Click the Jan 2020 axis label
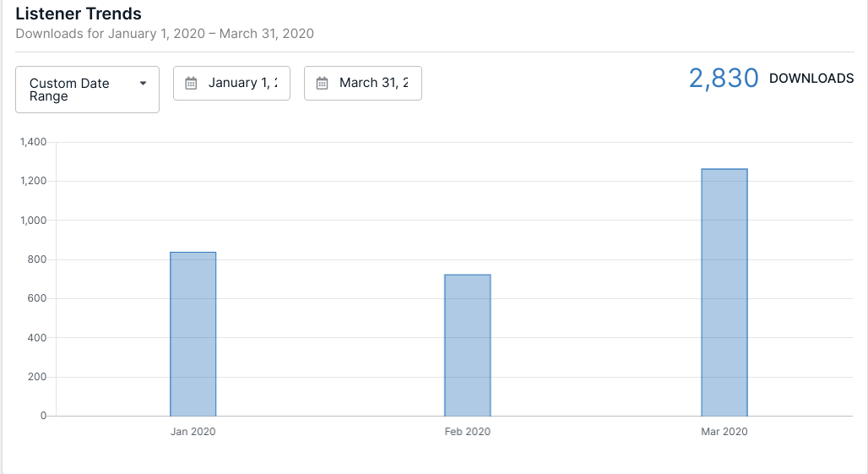868x474 pixels. pyautogui.click(x=193, y=432)
